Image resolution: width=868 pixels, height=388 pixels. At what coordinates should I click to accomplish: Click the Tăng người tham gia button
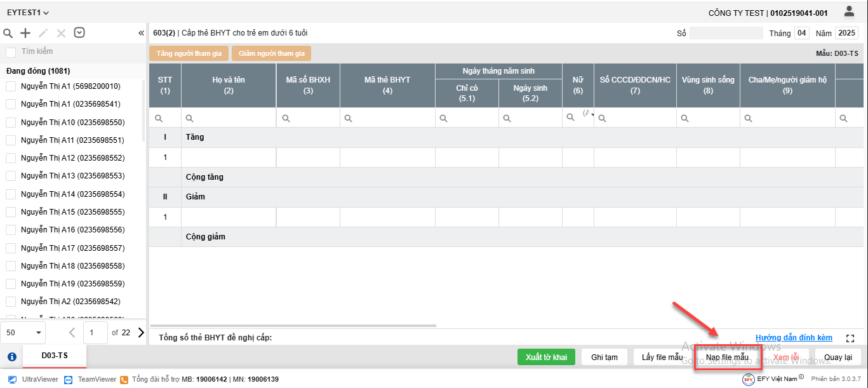[189, 53]
